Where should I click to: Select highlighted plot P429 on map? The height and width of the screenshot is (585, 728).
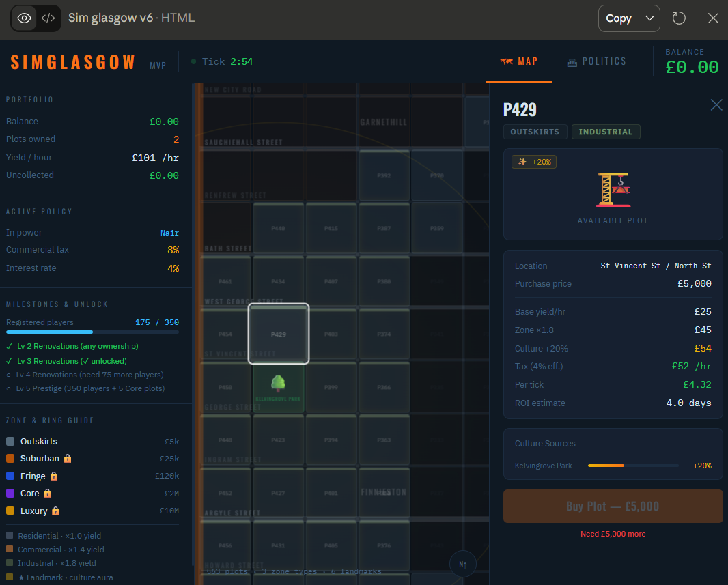(x=279, y=334)
